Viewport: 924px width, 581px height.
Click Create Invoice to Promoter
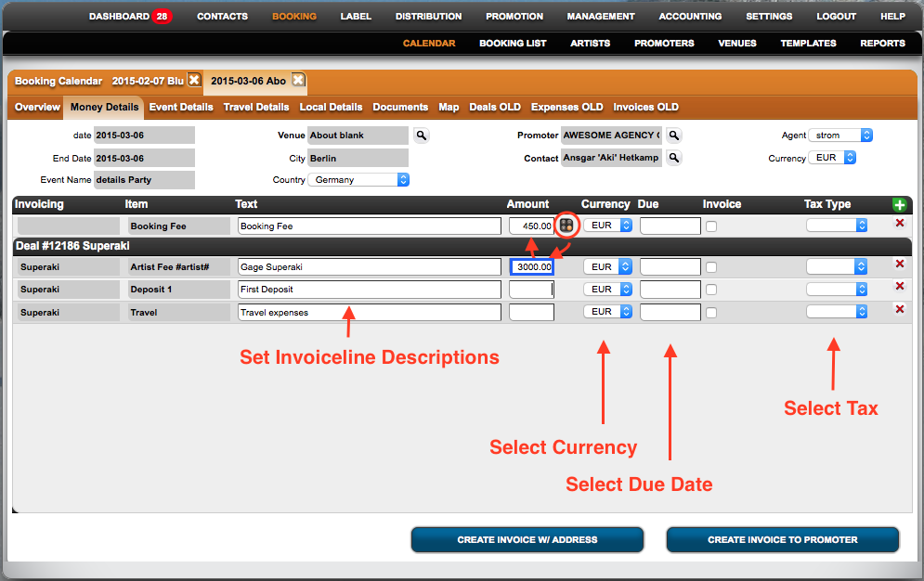tap(783, 539)
